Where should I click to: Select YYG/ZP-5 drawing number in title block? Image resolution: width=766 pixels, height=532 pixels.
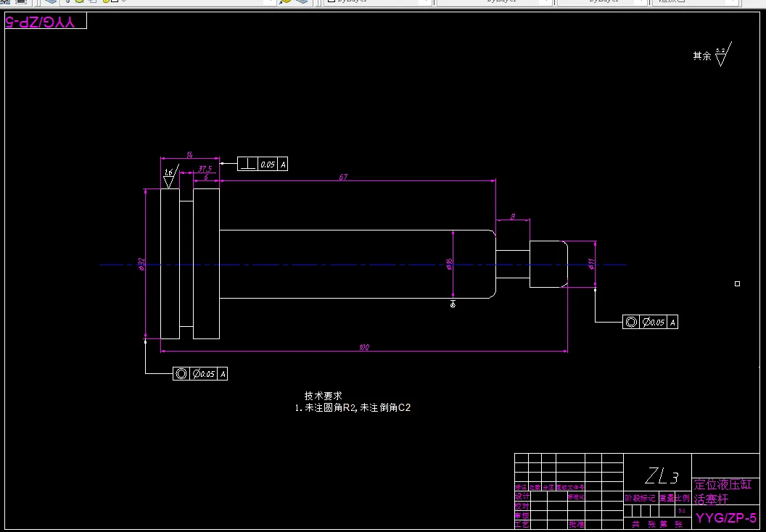[x=725, y=518]
